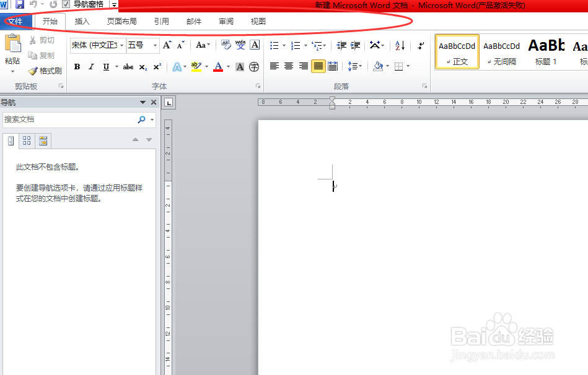Click the enclosed character 字 icon
Image resolution: width=588 pixels, height=375 pixels.
click(254, 67)
